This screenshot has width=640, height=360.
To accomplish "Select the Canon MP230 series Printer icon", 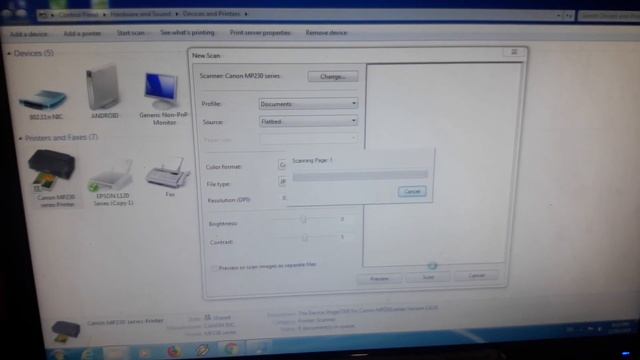I will pyautogui.click(x=52, y=171).
